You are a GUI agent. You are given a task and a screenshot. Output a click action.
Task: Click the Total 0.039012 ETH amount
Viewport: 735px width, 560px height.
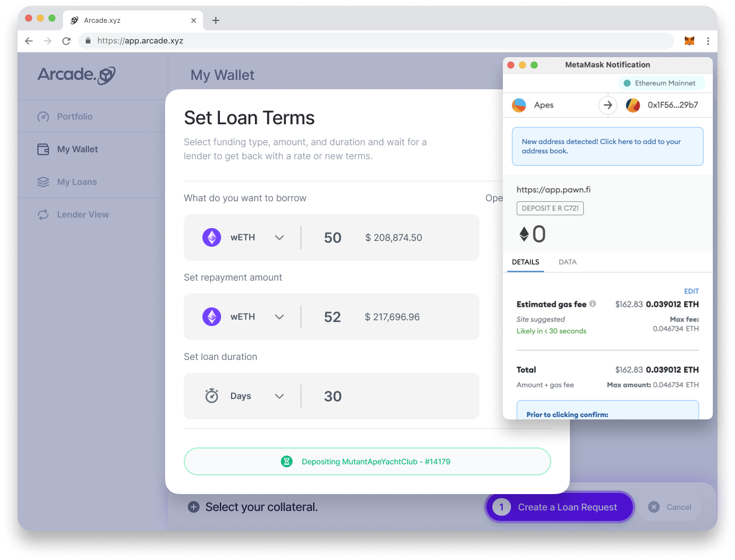pos(672,370)
